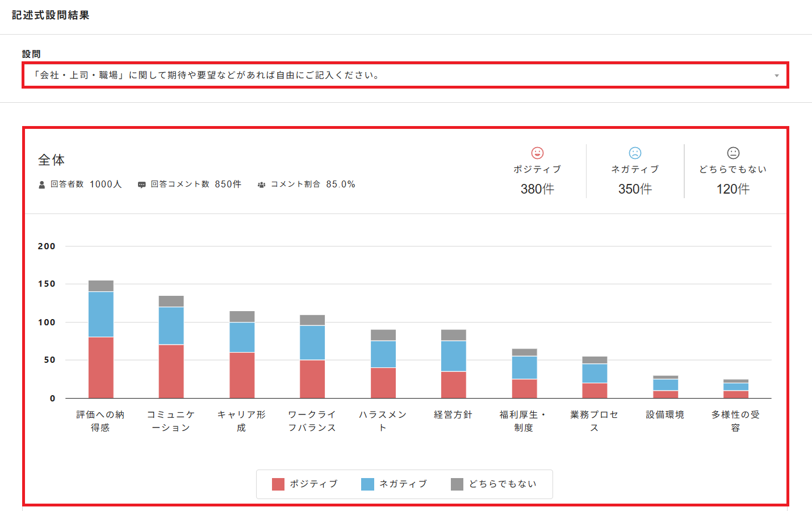Click the red segment of the 業務プロセス bar

pyautogui.click(x=595, y=391)
